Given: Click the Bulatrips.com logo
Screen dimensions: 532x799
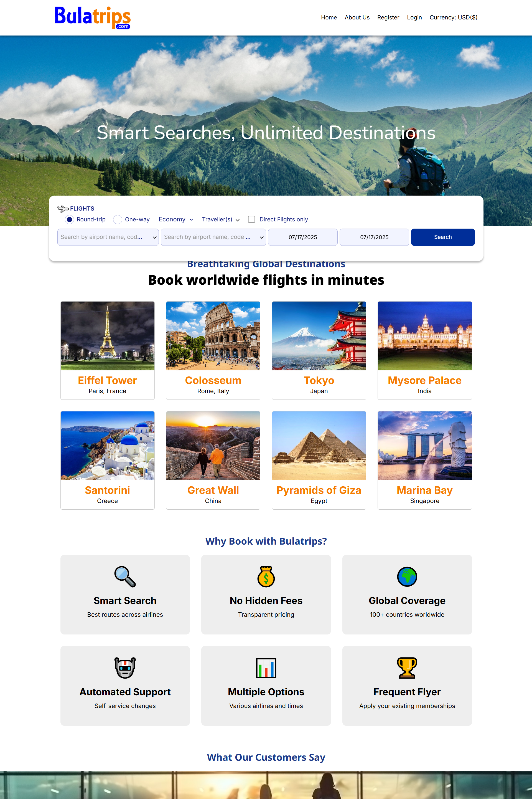Looking at the screenshot, I should [92, 18].
